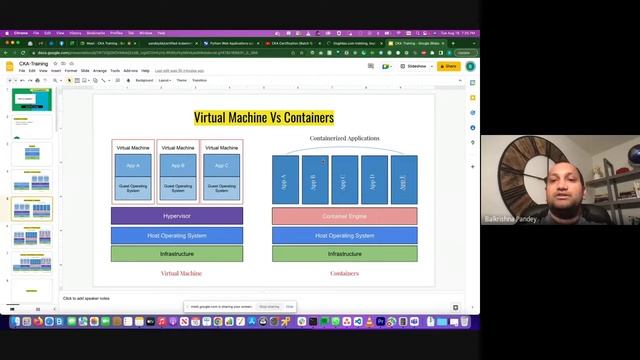This screenshot has height=360, width=640.
Task: Choose the Select cursor tool
Action: 70,80
